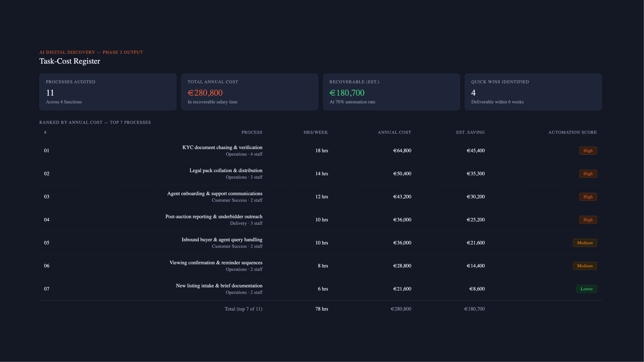The width and height of the screenshot is (644, 362).
Task: Click the €28,800 annual cost cell
Action: coord(402,265)
